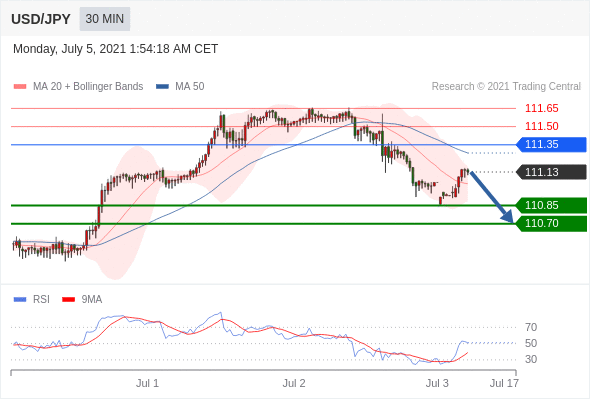
Task: Click the blue RSI legend swatch
Action: click(x=20, y=300)
